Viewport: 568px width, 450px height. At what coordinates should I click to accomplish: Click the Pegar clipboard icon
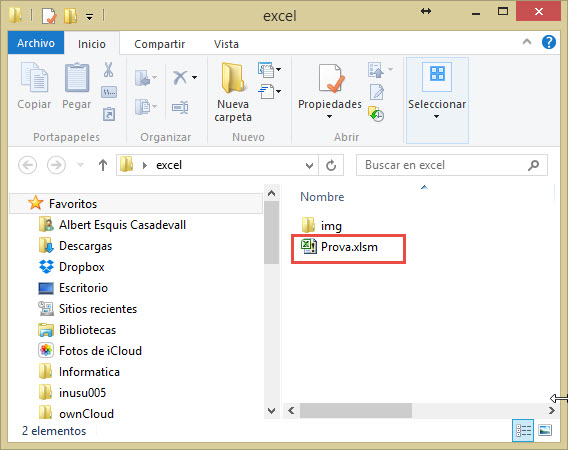[77, 77]
